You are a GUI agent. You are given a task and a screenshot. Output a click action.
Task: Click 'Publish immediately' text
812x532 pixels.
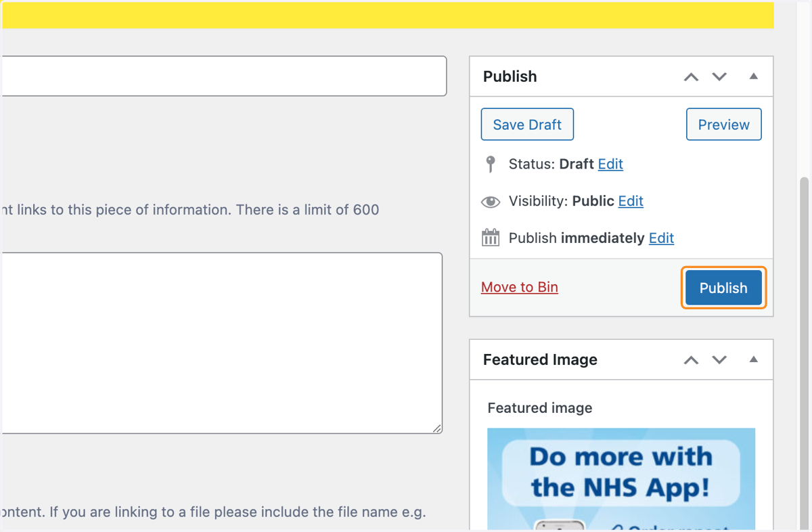[577, 238]
